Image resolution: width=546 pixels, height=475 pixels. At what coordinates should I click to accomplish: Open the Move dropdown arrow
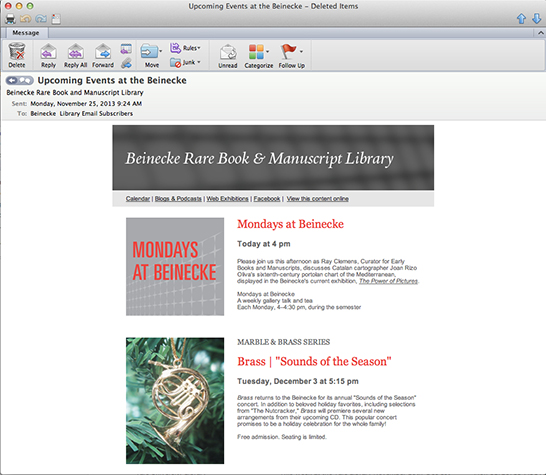[x=161, y=51]
